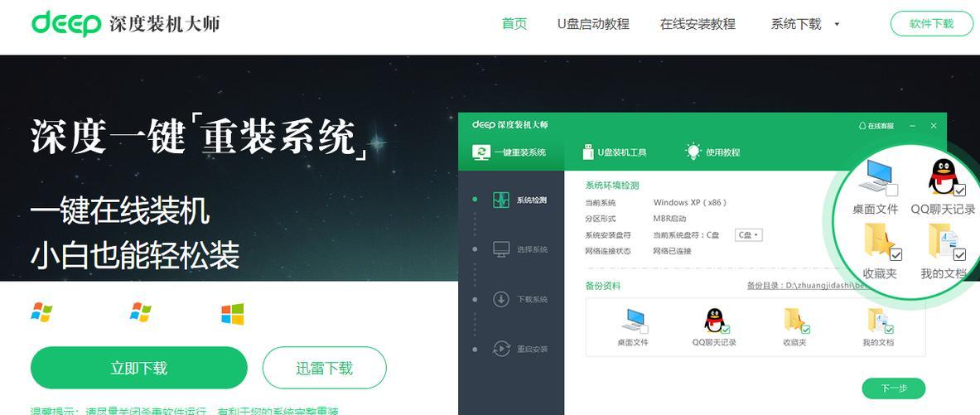The width and height of the screenshot is (980, 415).
Task: Click the heartbeat icon for 系统检测 step
Action: click(x=500, y=200)
